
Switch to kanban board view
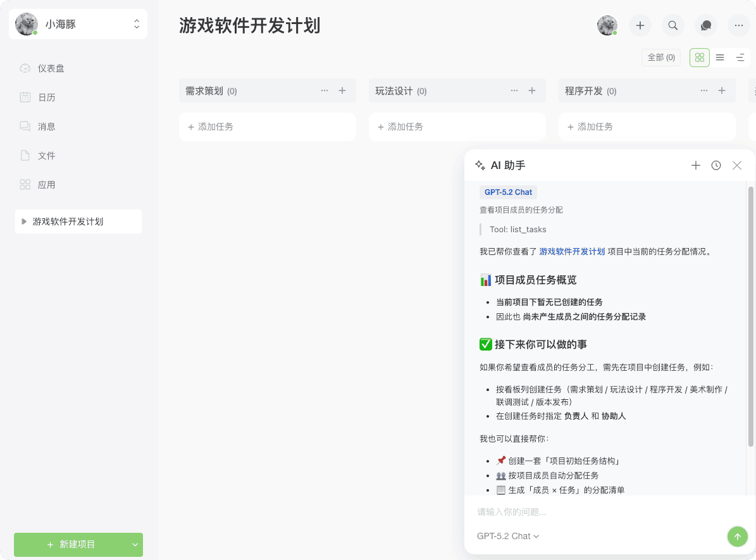click(x=700, y=58)
